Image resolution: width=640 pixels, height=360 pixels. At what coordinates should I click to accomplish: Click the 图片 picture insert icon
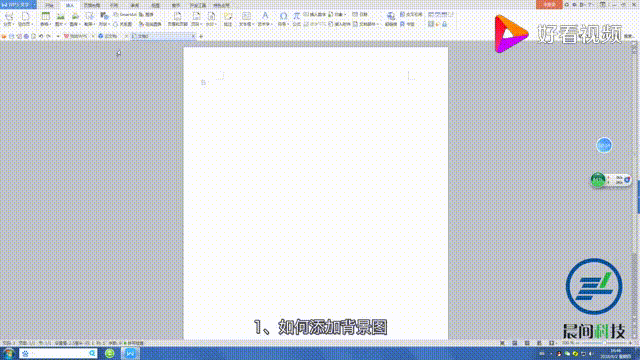(x=60, y=19)
